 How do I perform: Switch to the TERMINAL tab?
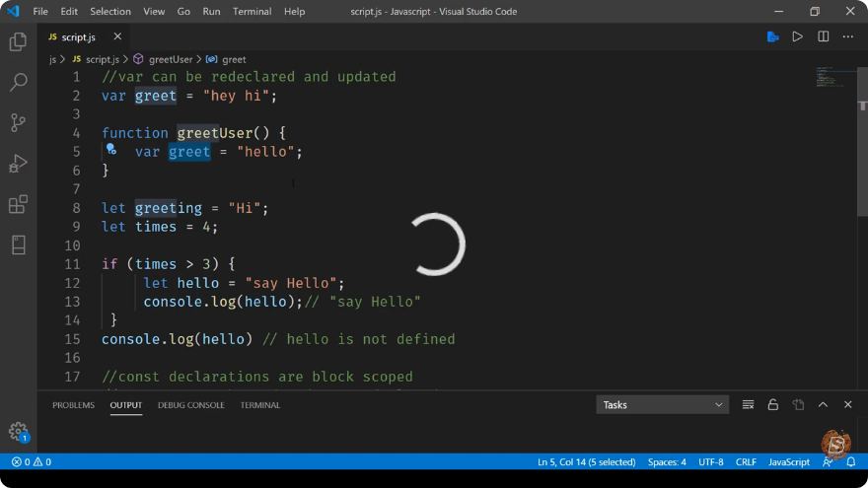pyautogui.click(x=260, y=405)
